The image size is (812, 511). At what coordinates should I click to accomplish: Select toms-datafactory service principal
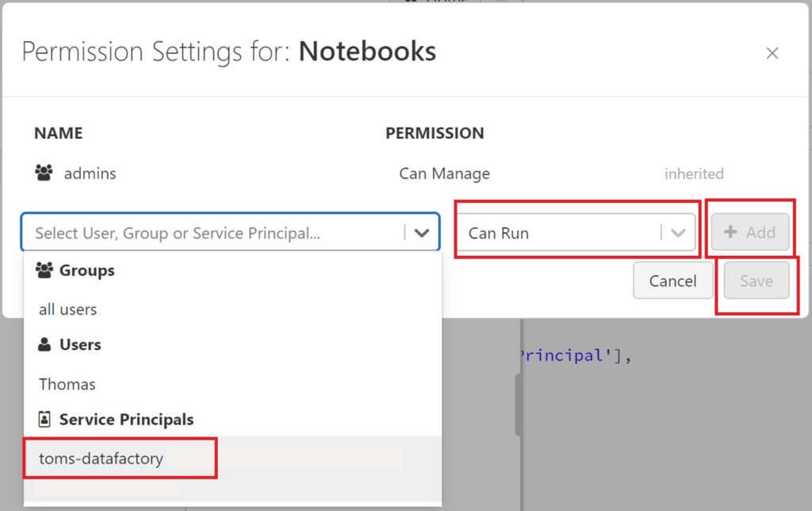101,459
